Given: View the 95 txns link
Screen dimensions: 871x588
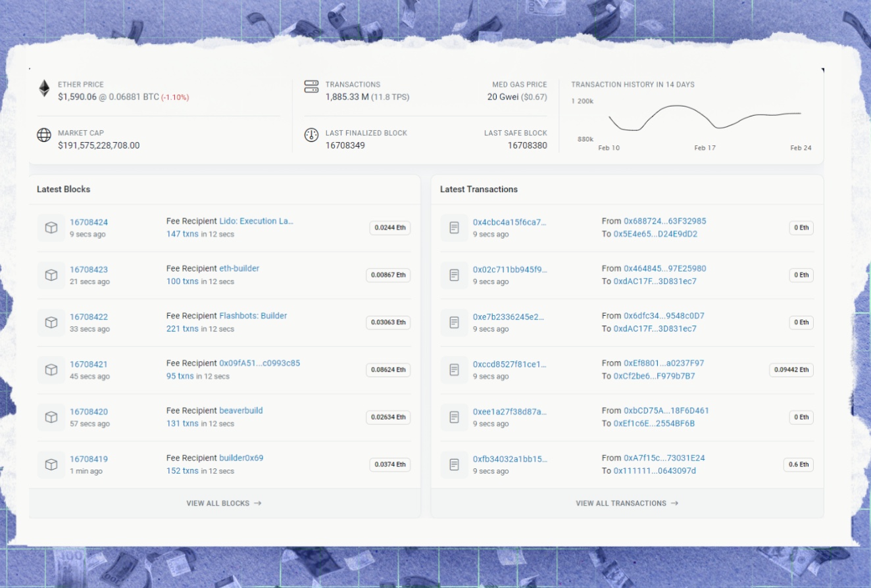Looking at the screenshot, I should point(180,376).
